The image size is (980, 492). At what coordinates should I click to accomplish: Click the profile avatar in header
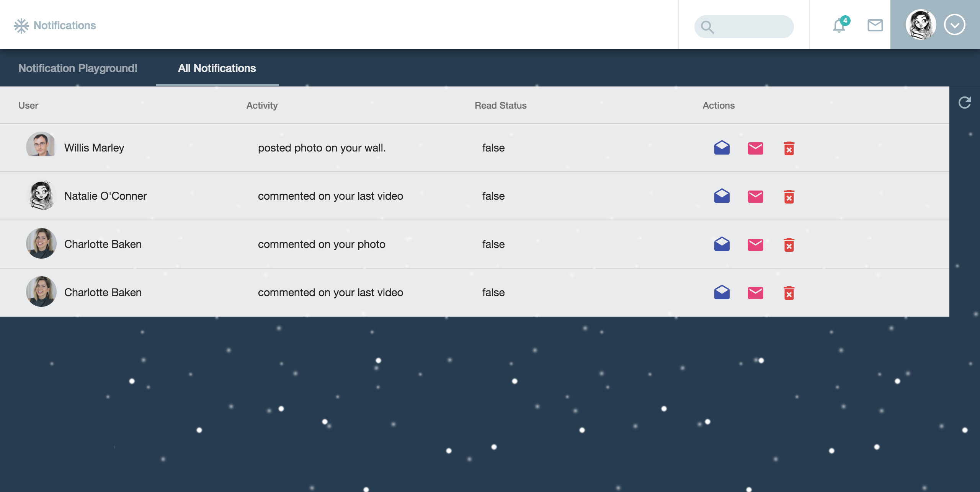point(921,25)
